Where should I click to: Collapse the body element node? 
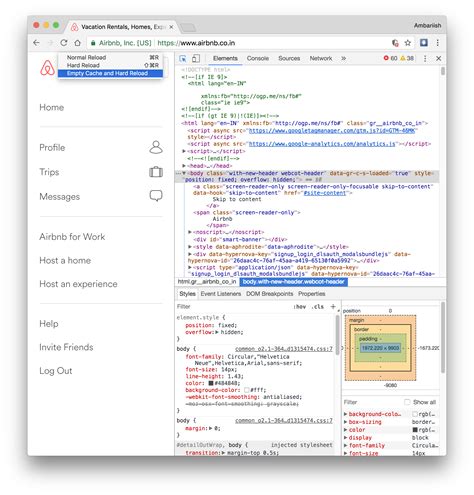[184, 173]
